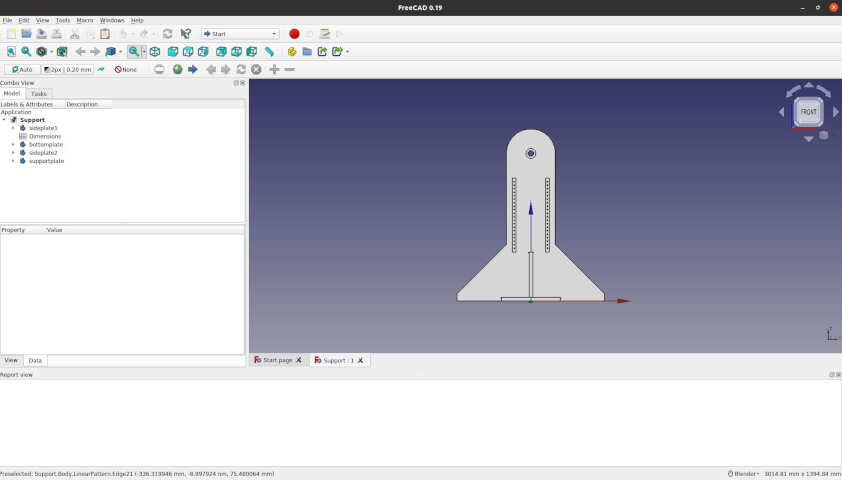
Task: Switch to the Data property tab
Action: tap(35, 360)
